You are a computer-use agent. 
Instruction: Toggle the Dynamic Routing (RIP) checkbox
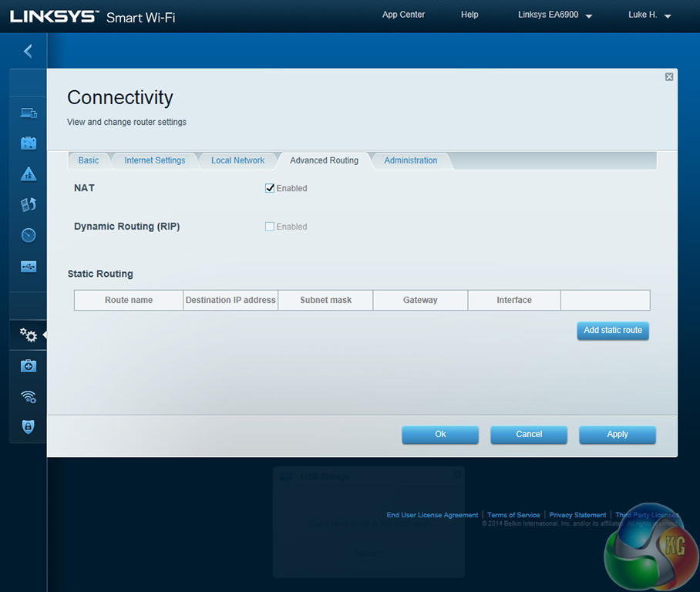click(x=270, y=227)
